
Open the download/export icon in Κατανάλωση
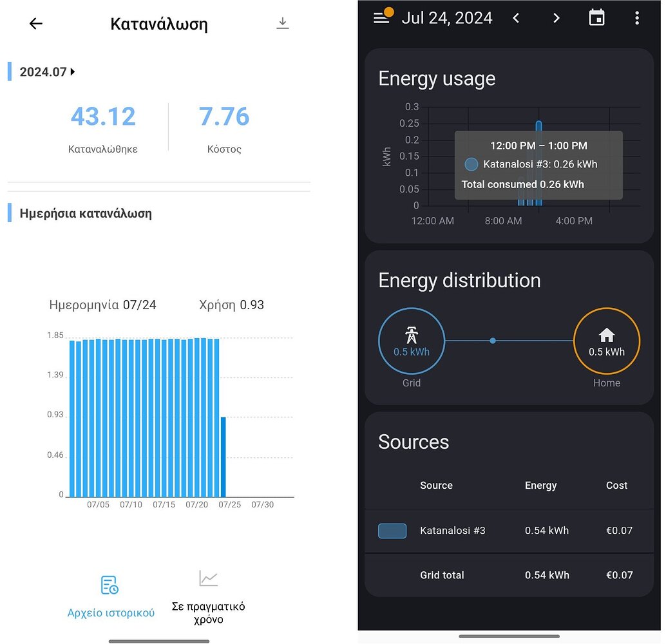coord(282,23)
